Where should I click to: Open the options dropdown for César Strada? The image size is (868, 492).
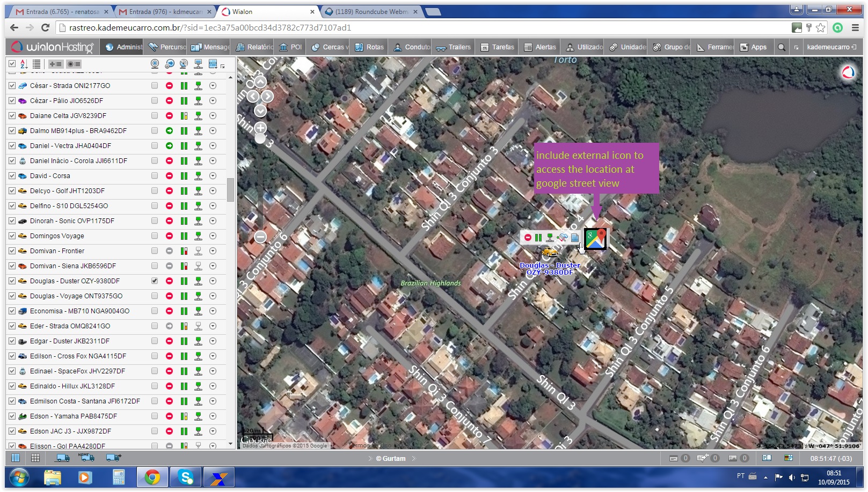pos(213,86)
